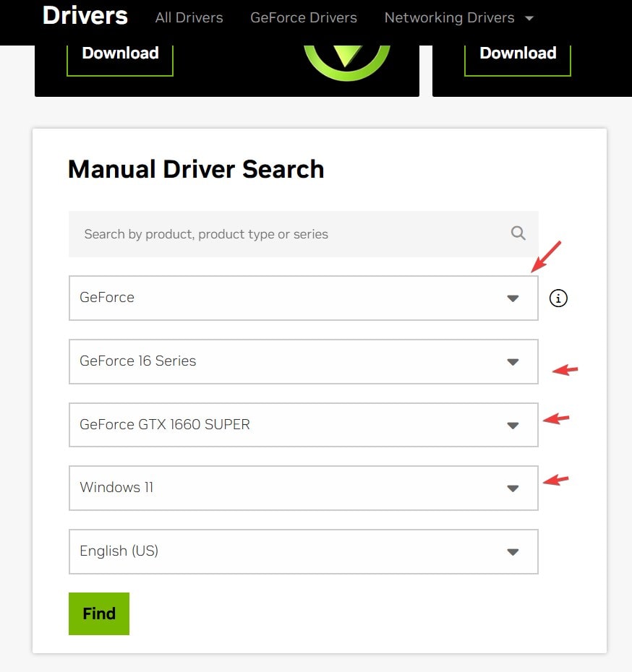
Task: Open the GeForce GTX 1660 SUPER dropdown
Action: [304, 425]
